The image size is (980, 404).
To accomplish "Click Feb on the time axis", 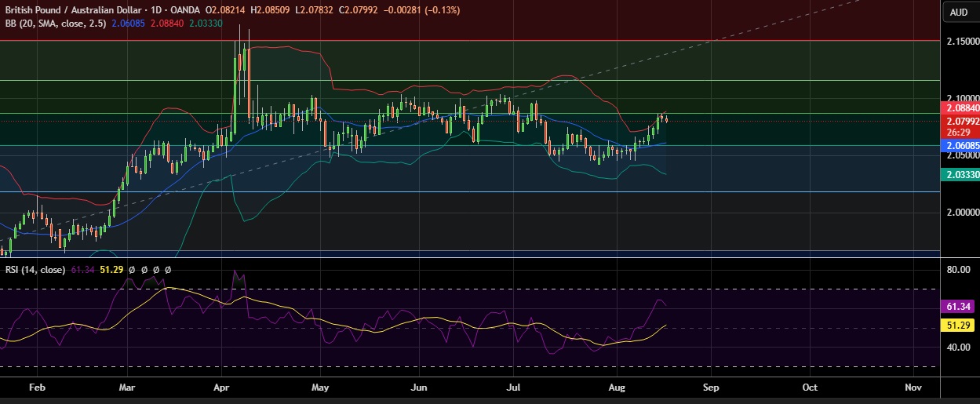I will coord(35,388).
